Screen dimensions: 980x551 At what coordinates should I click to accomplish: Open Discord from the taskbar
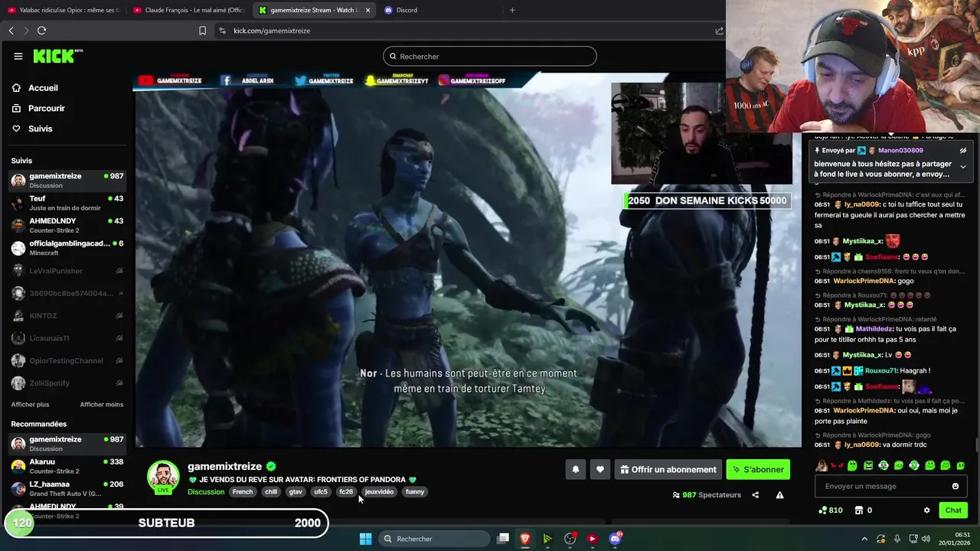(x=615, y=539)
